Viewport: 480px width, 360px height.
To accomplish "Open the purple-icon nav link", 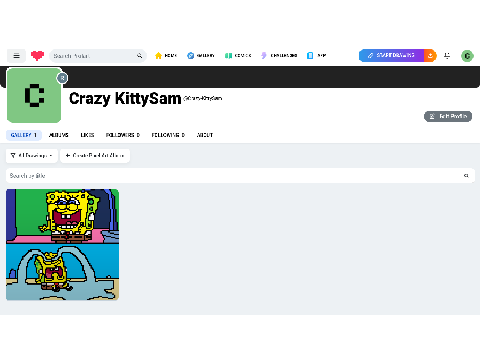I will tap(279, 56).
